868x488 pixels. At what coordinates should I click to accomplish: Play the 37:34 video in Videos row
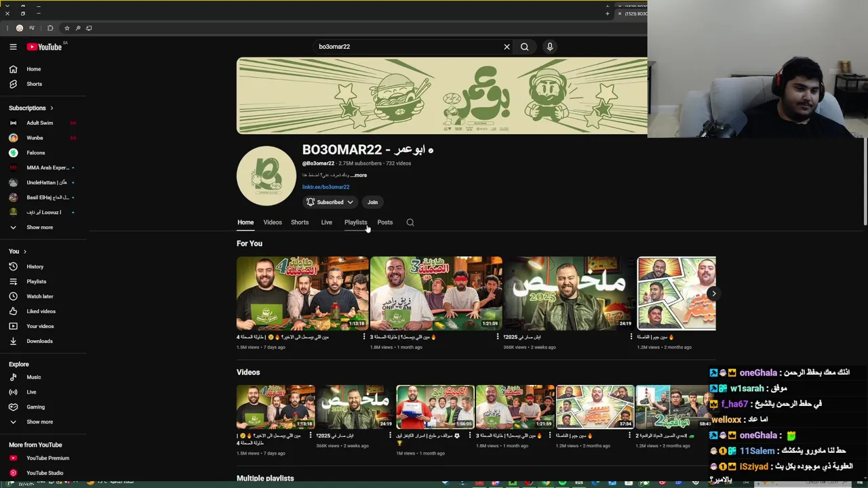[595, 407]
